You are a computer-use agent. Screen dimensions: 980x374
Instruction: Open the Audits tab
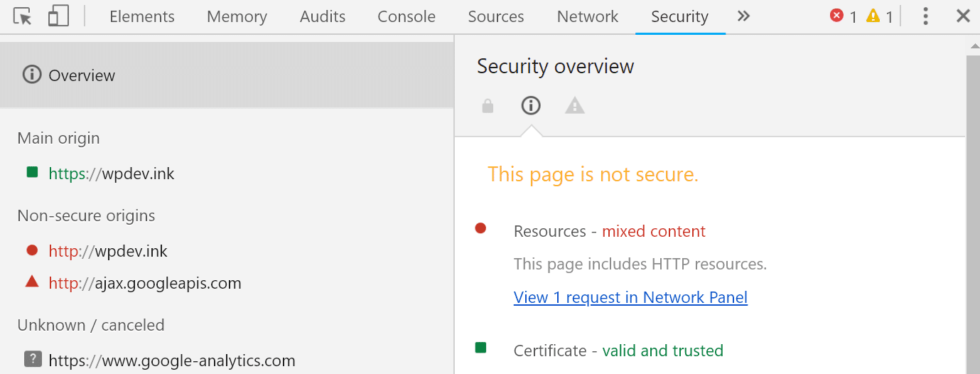[x=323, y=16]
